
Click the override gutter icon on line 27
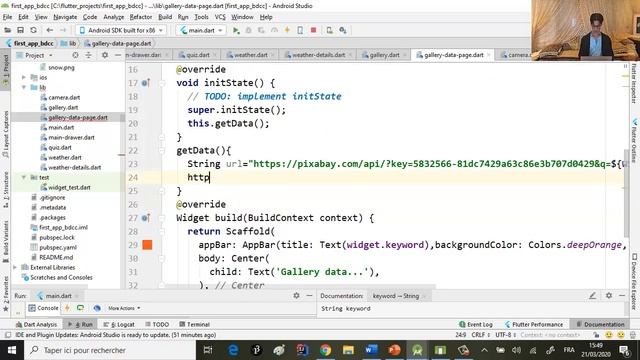click(x=146, y=218)
